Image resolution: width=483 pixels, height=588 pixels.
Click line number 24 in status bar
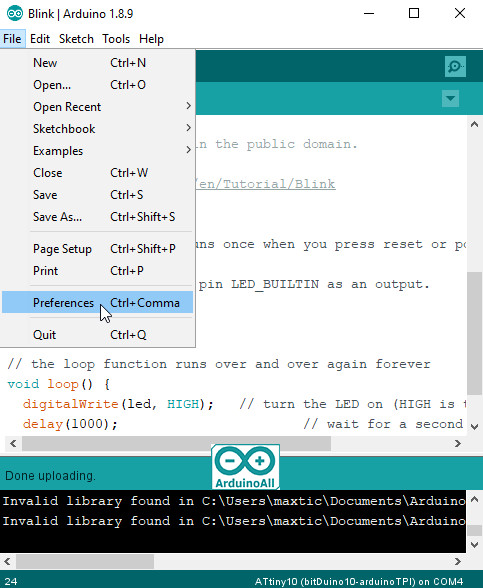[x=11, y=581]
